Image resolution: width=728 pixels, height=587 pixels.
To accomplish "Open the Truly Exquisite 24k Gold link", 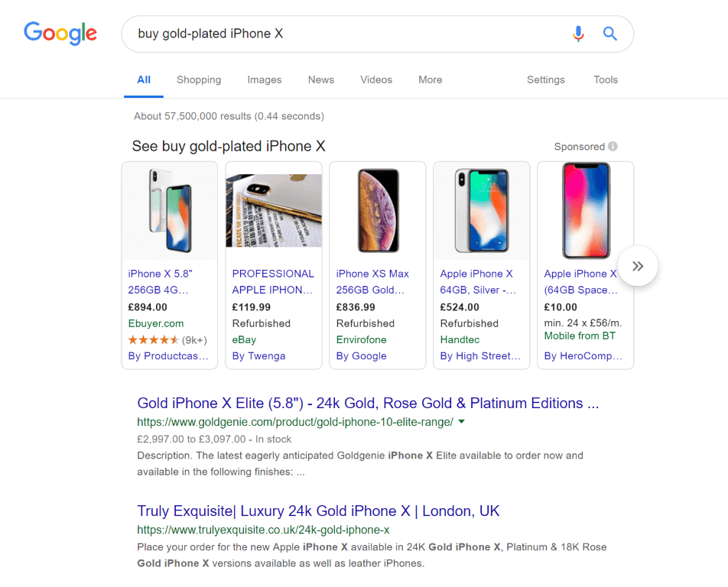I will pyautogui.click(x=318, y=511).
